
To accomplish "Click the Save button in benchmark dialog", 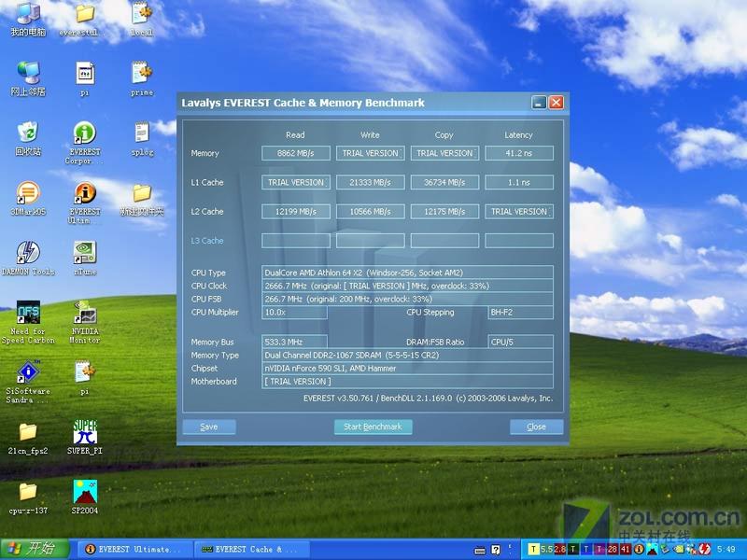I will 209,427.
